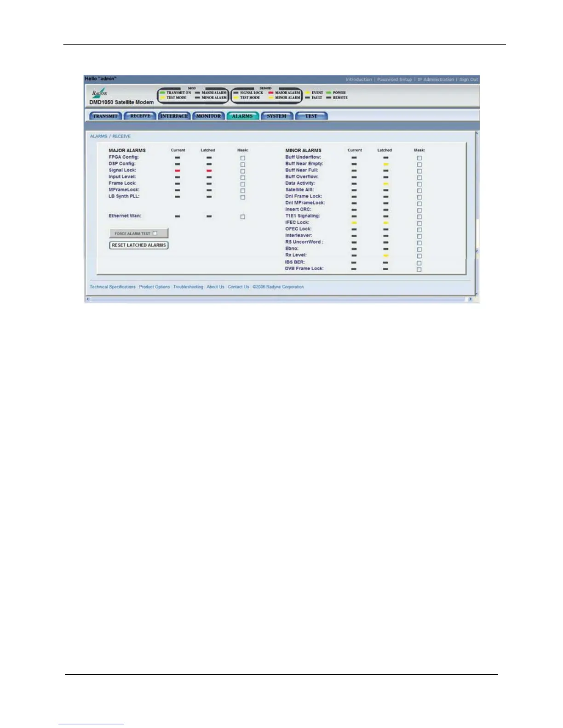The image size is (563, 728).
Task: Toggle the Force Alarm Test checkbox
Action: click(155, 233)
